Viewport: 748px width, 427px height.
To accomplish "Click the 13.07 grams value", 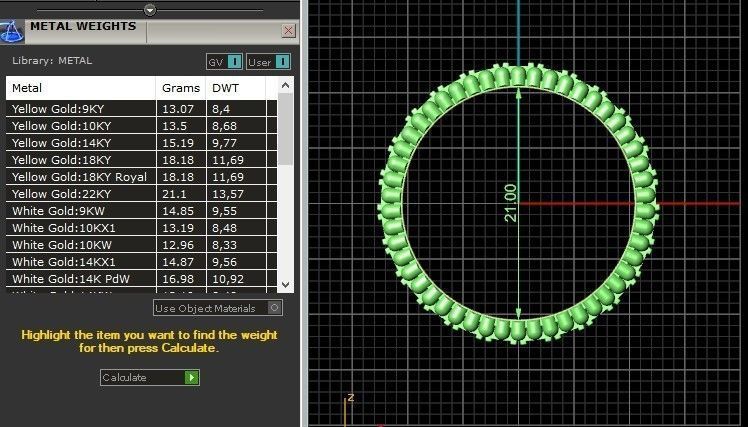I will (x=178, y=109).
